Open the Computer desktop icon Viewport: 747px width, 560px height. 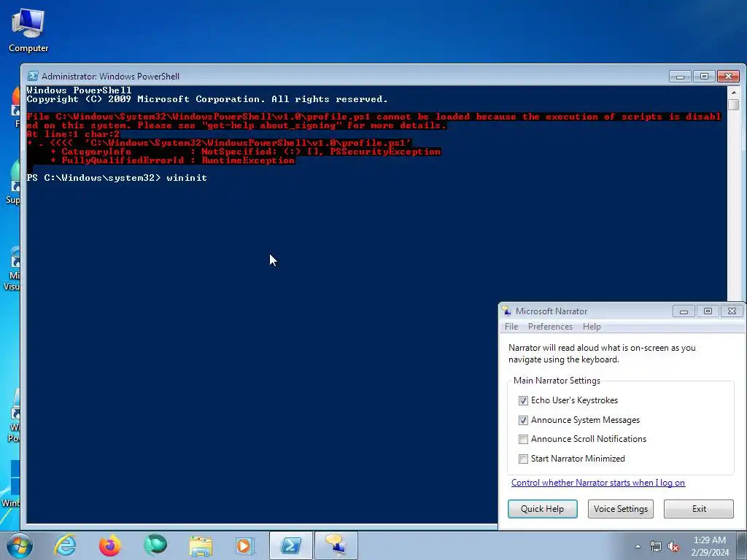click(28, 31)
